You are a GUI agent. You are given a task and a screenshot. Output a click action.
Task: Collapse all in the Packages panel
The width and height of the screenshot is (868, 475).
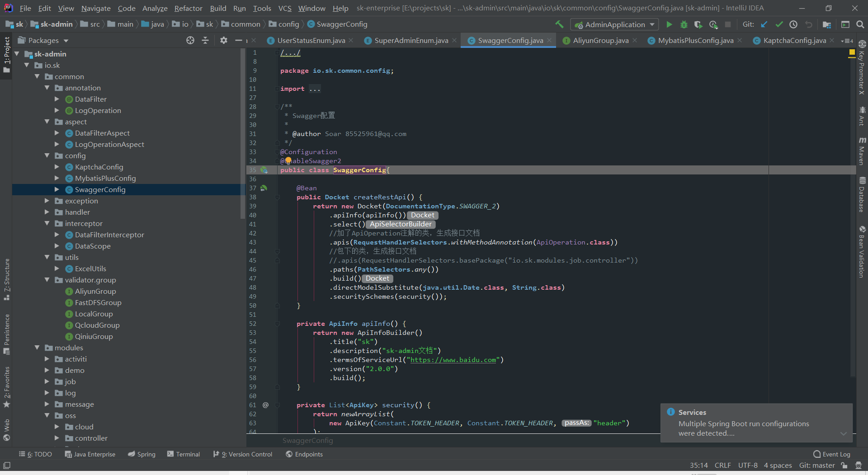205,40
